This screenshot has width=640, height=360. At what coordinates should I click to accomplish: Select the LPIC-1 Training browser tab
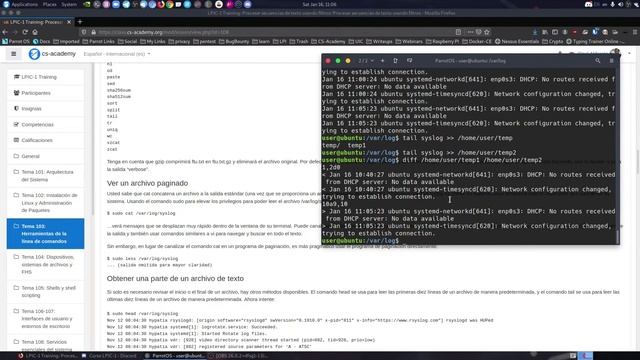(x=36, y=22)
